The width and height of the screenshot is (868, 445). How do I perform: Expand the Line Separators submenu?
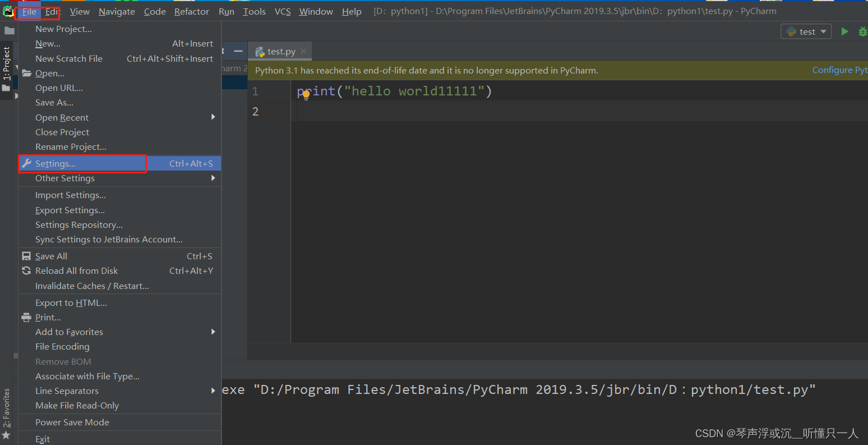[x=120, y=391]
